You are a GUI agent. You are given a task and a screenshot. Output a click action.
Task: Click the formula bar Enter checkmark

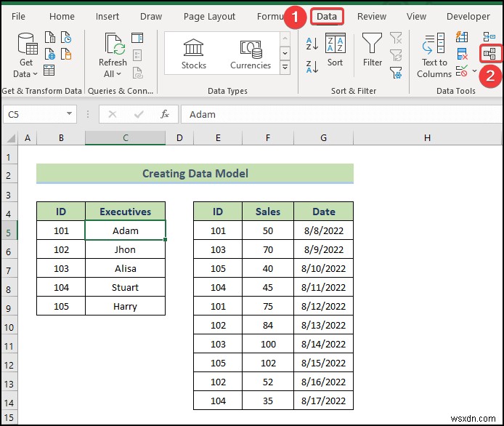point(139,114)
